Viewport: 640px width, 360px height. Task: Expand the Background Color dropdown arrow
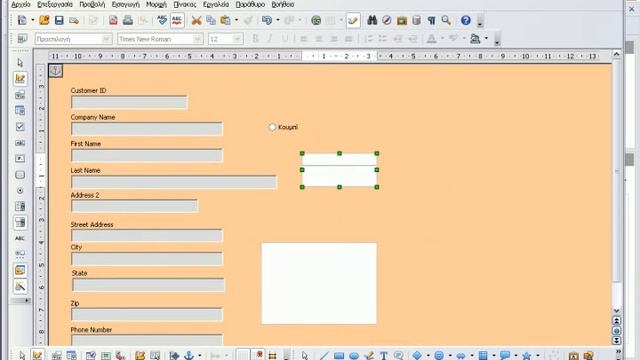(x=486, y=39)
